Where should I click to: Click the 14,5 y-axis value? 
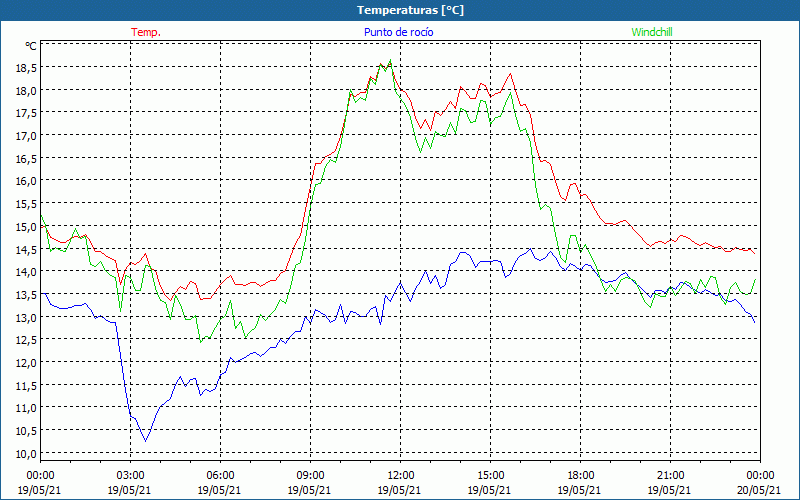[x=27, y=249]
